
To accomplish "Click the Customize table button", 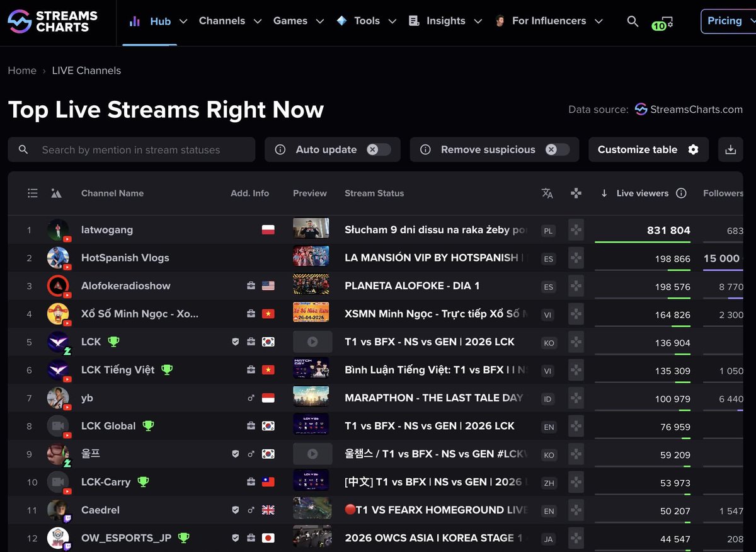I will click(x=648, y=149).
